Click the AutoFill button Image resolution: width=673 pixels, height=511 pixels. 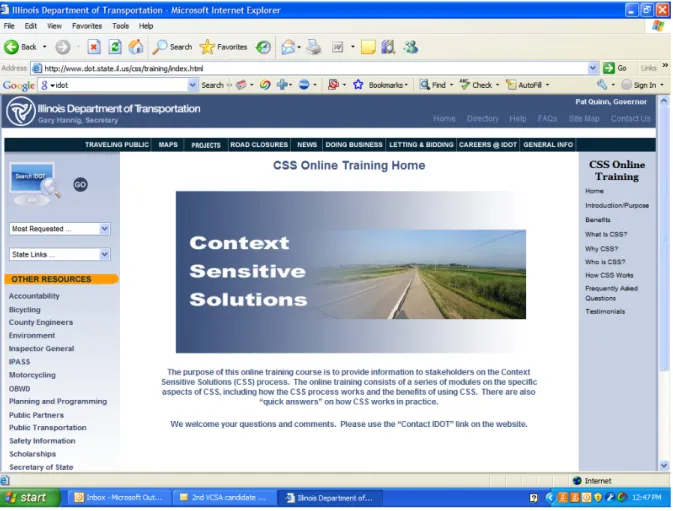coord(524,85)
